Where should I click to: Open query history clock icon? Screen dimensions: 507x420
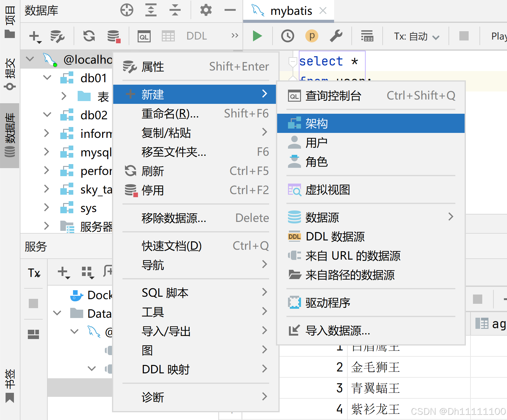(288, 36)
